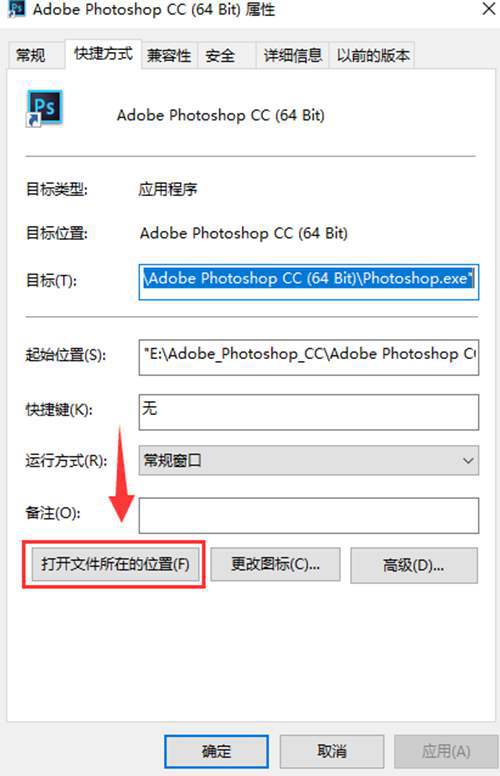Open the 以前的版本 tab

click(373, 55)
